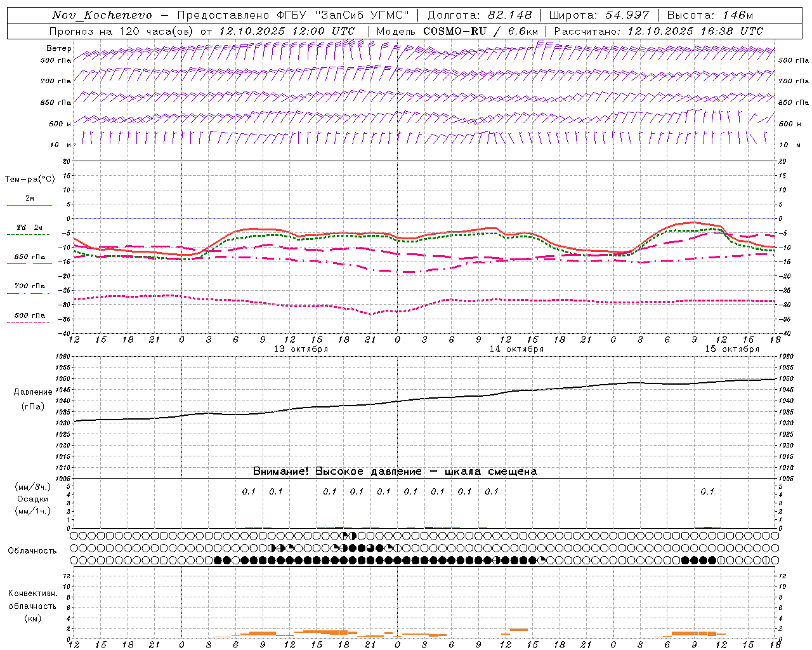Click the '13 октября' date label

tap(301, 349)
